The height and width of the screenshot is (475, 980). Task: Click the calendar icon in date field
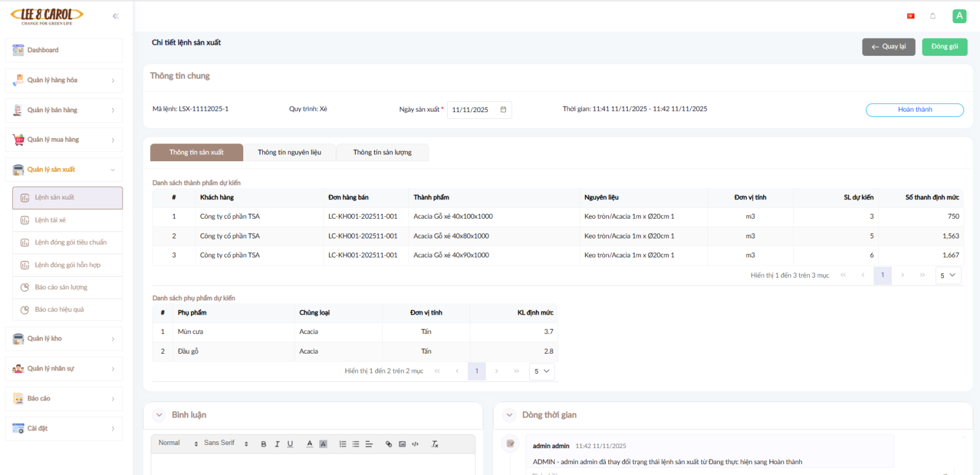tap(503, 110)
